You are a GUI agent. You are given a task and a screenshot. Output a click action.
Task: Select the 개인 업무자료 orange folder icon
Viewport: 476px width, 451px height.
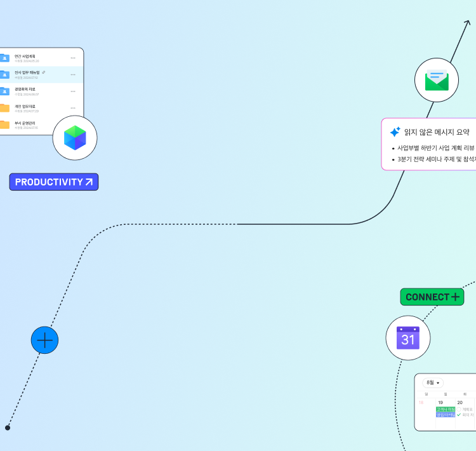[4, 108]
